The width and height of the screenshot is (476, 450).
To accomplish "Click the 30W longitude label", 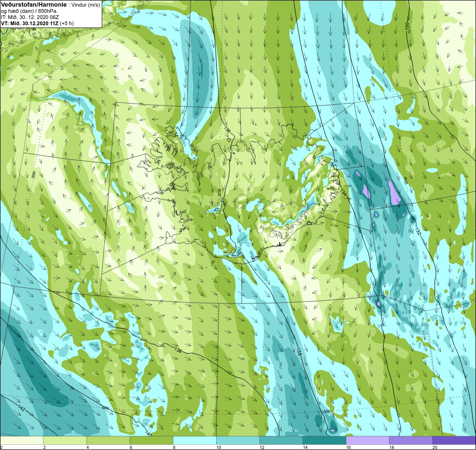I will tap(34, 175).
